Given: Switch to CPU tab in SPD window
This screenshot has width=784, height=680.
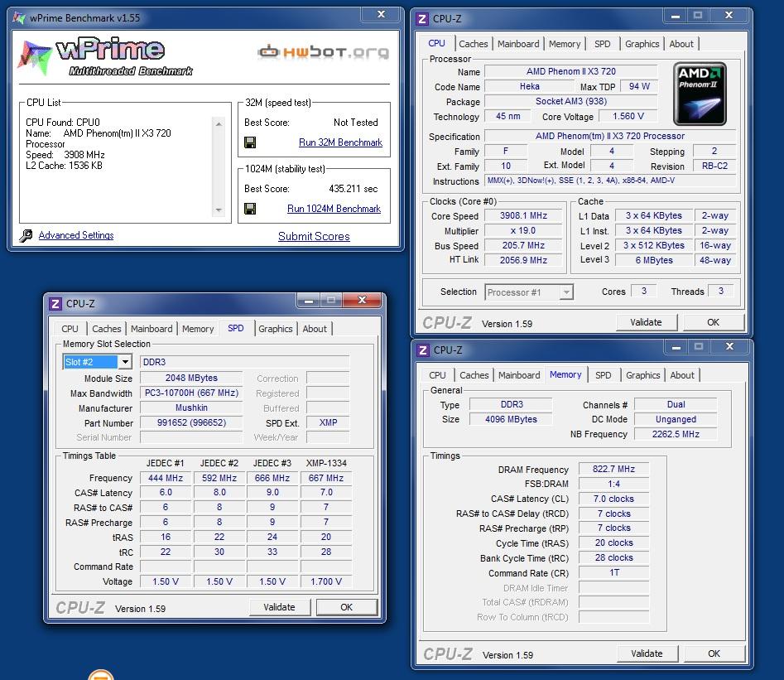Looking at the screenshot, I should pos(70,329).
